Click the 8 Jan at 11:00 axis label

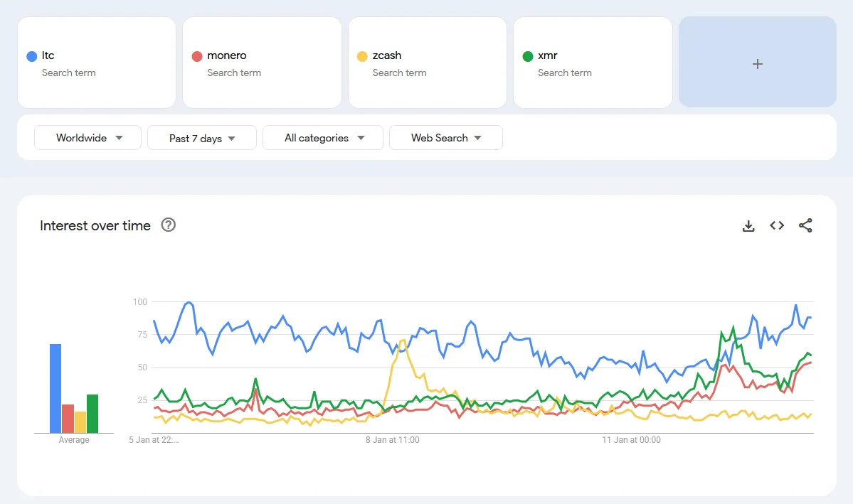click(x=393, y=440)
